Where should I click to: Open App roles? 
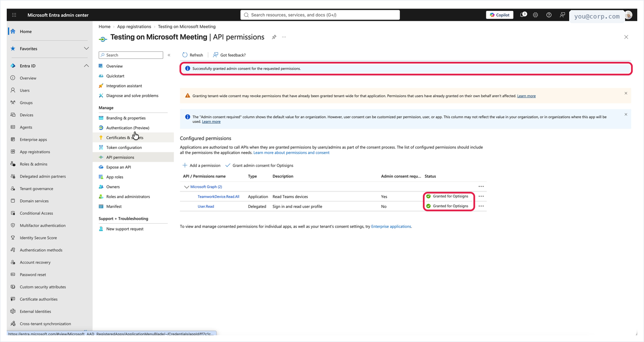[x=115, y=177]
